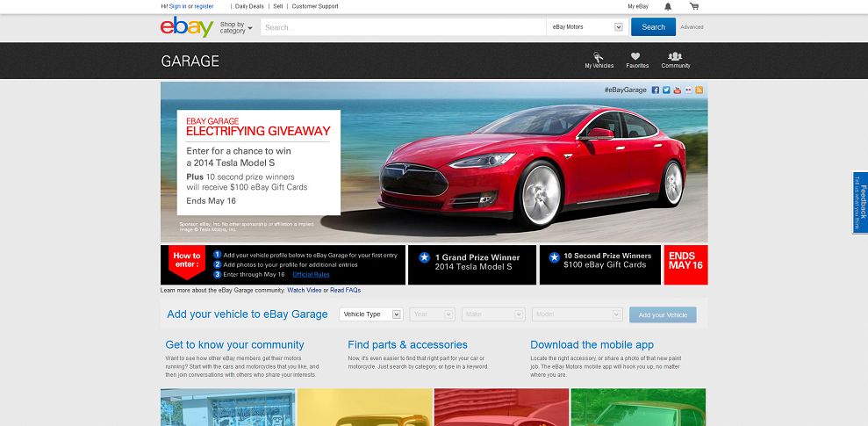This screenshot has height=426, width=868.
Task: Click the eBay logo
Action: click(x=187, y=26)
